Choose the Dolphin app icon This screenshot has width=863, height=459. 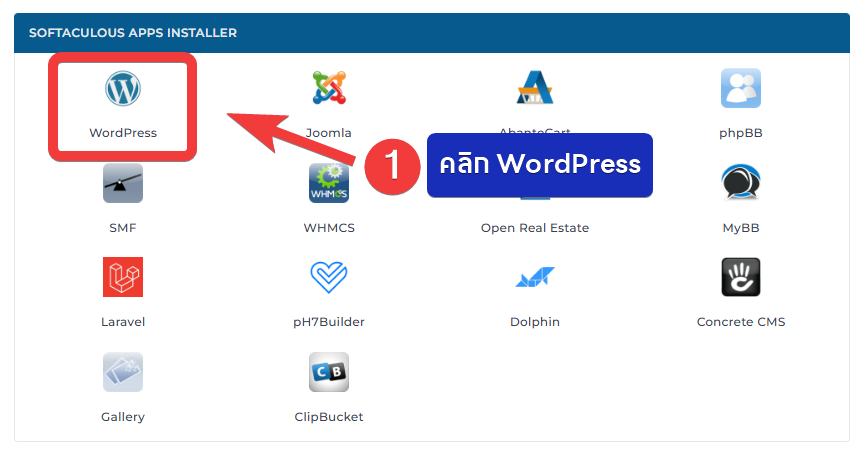(x=535, y=277)
